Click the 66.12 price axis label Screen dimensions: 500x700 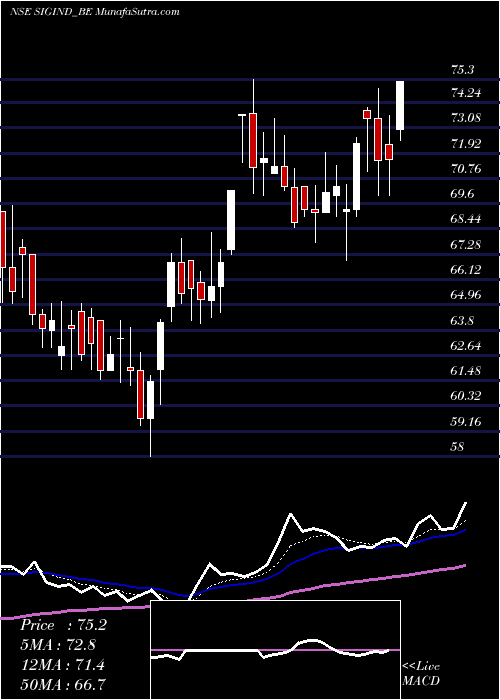tap(466, 270)
